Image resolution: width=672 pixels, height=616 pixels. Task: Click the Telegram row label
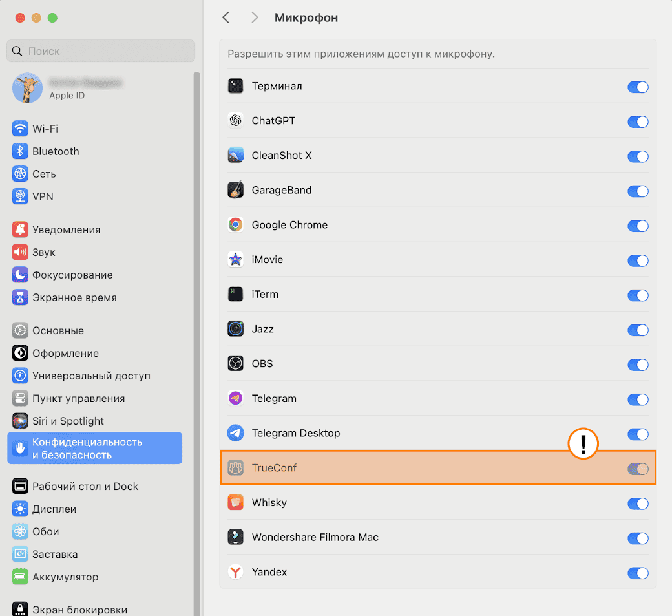274,399
